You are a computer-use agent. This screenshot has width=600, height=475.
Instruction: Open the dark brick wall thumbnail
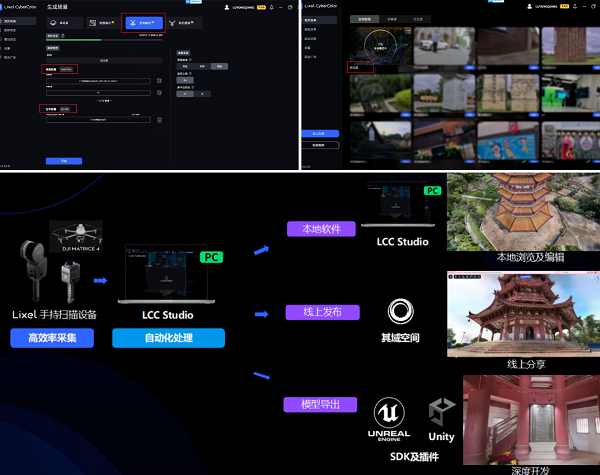(508, 46)
